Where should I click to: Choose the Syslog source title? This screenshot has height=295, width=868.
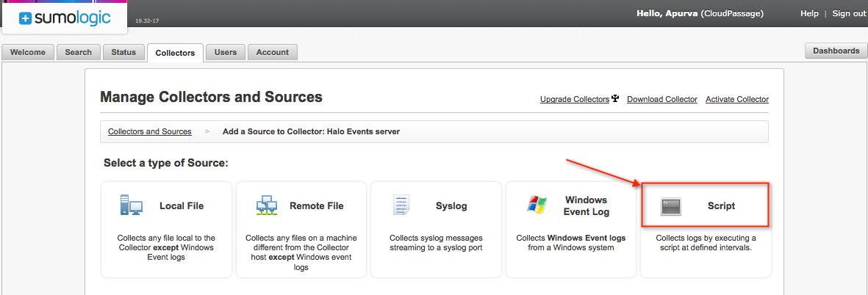451,206
